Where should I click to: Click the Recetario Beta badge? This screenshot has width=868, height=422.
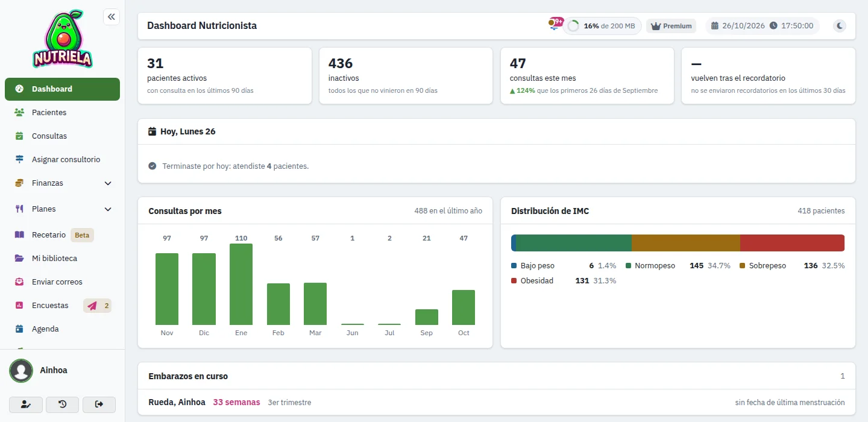82,235
